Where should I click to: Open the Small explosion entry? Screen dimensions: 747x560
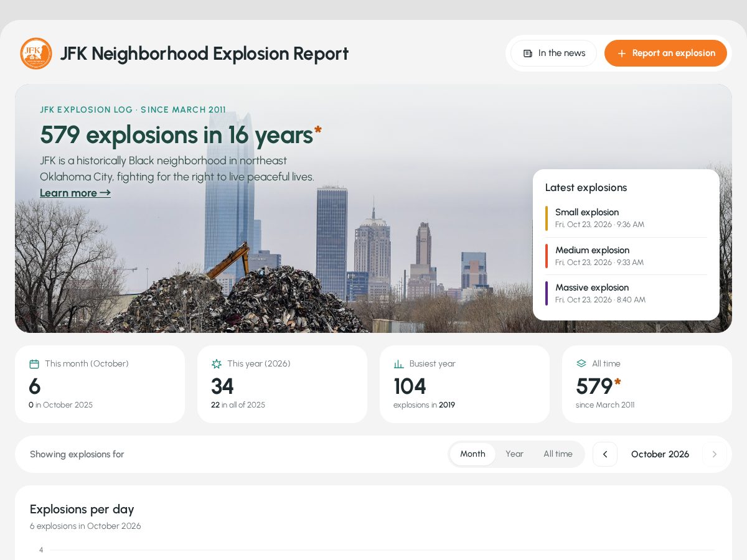(x=626, y=218)
